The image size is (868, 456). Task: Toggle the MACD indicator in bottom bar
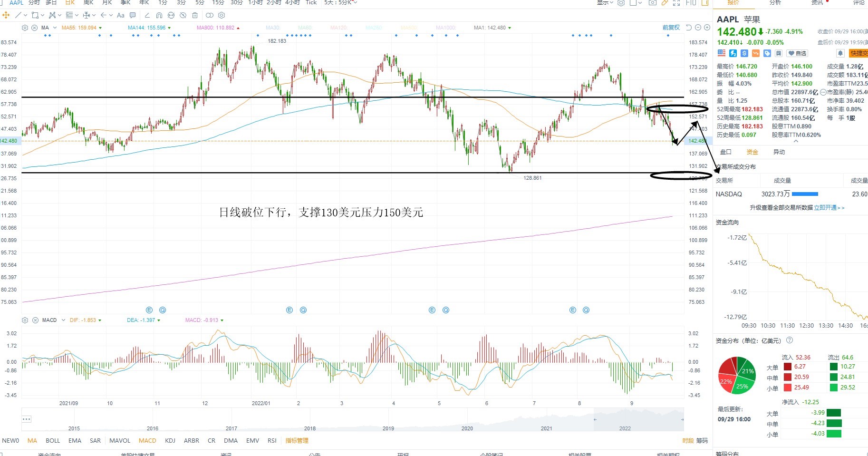point(147,441)
